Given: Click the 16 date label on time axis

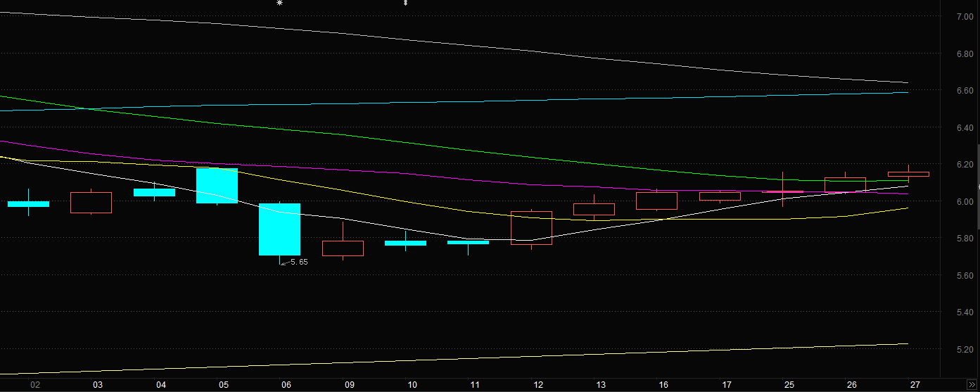Looking at the screenshot, I should (663, 385).
